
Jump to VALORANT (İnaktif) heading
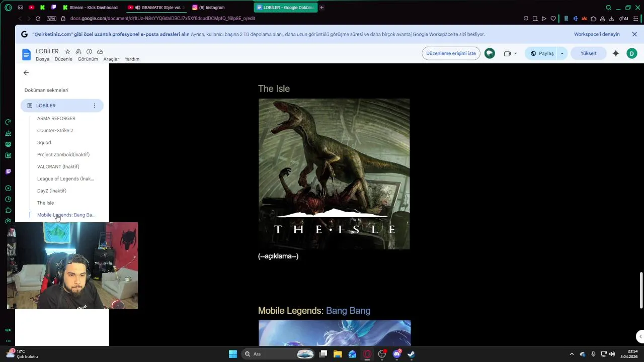pos(58,166)
